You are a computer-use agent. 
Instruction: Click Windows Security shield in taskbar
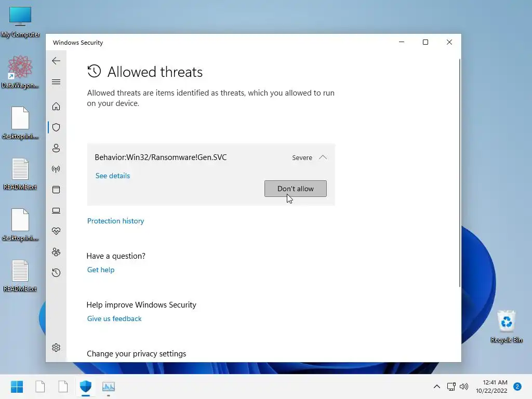tap(86, 387)
